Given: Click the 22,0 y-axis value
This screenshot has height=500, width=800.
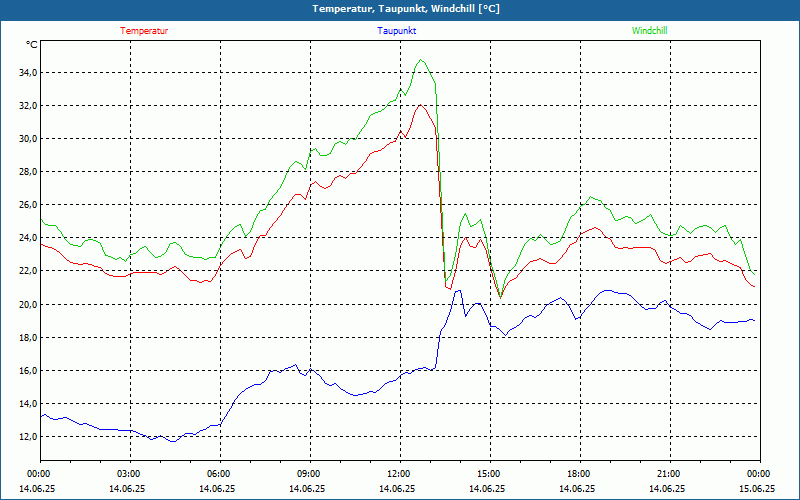Looking at the screenshot, I should point(28,271).
